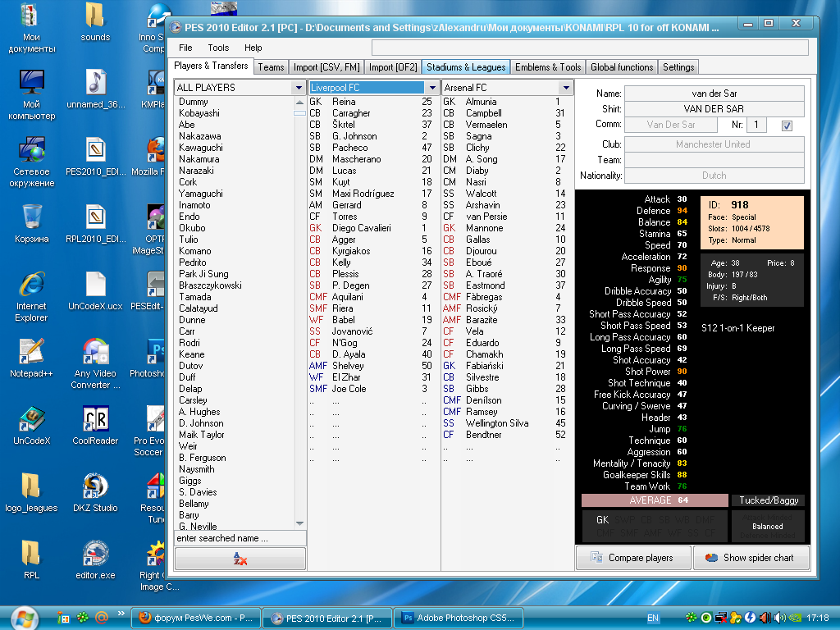840x630 pixels.
Task: Launch editor.exe from desktop
Action: click(x=95, y=561)
